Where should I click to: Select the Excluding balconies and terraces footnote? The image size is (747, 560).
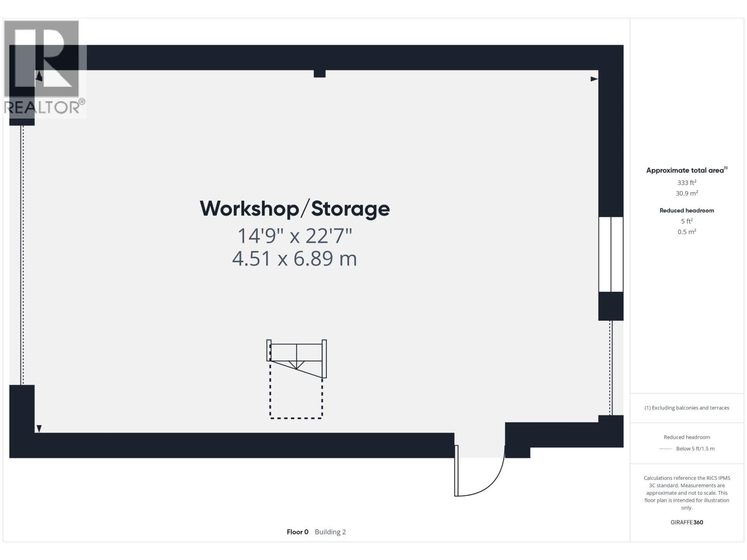pyautogui.click(x=687, y=408)
